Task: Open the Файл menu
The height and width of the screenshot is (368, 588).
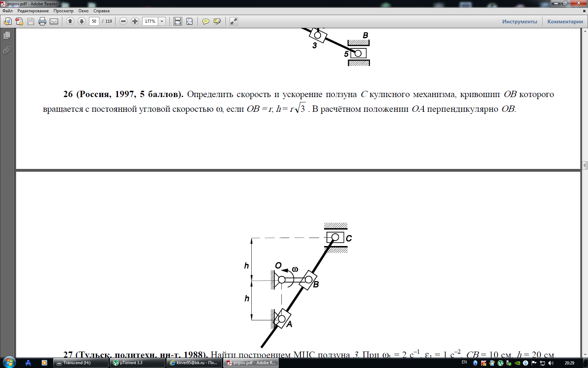Action: [x=7, y=11]
